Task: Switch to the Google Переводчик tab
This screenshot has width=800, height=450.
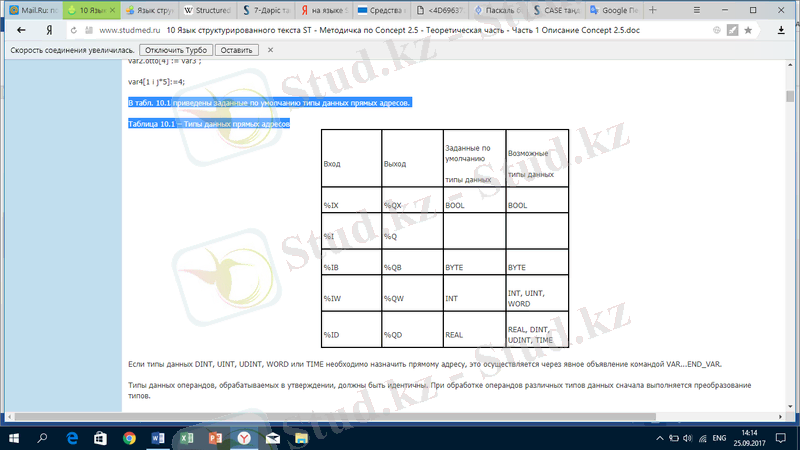Action: [x=614, y=10]
